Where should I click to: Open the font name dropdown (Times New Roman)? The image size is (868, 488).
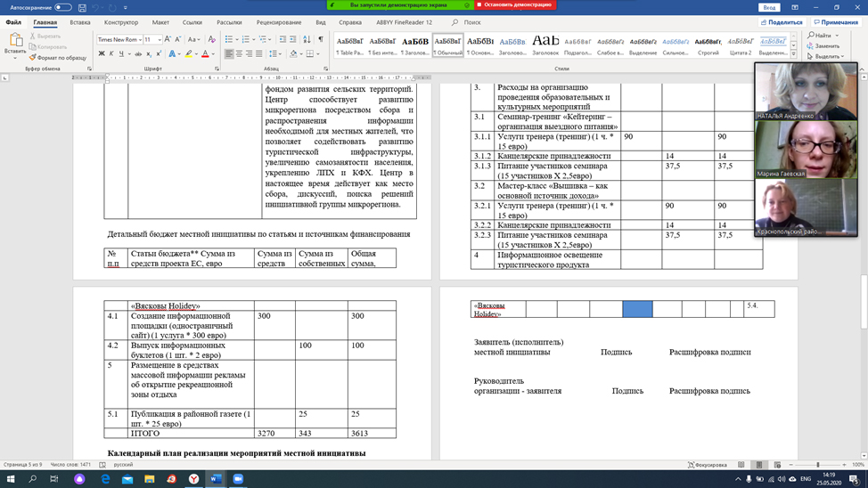tap(140, 40)
